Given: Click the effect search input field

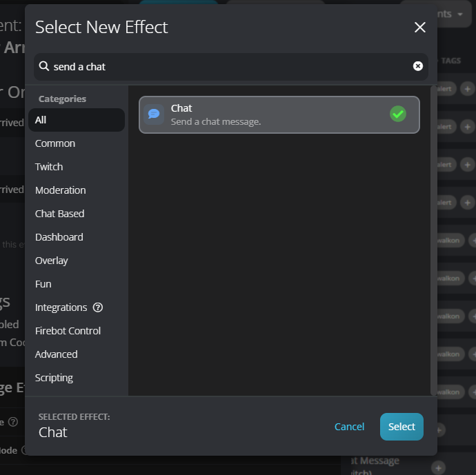Looking at the screenshot, I should pyautogui.click(x=228, y=67).
